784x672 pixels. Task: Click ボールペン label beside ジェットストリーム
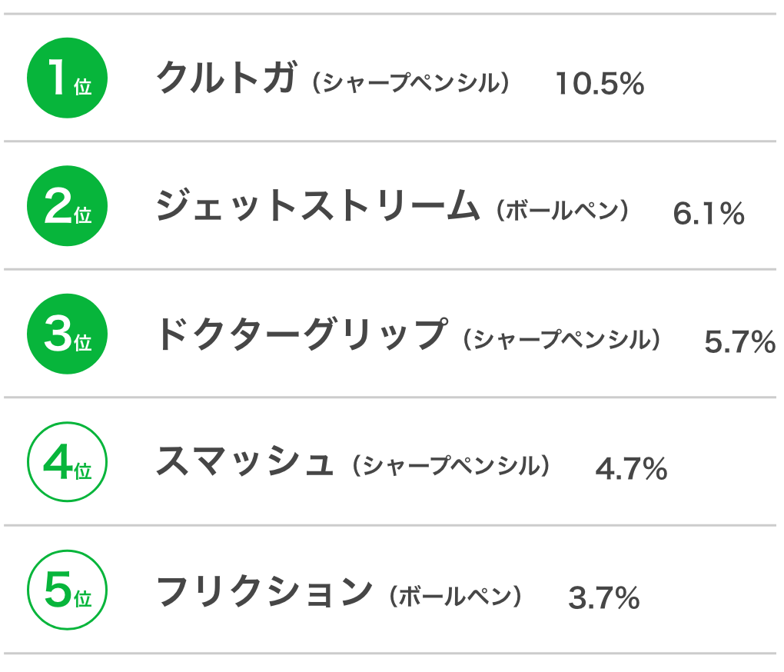pyautogui.click(x=563, y=211)
